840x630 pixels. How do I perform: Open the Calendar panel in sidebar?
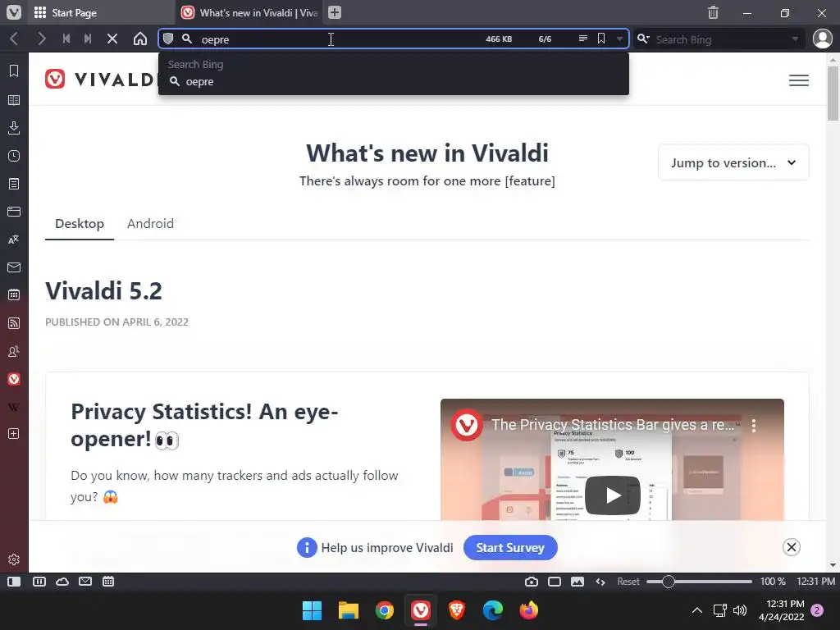tap(14, 294)
